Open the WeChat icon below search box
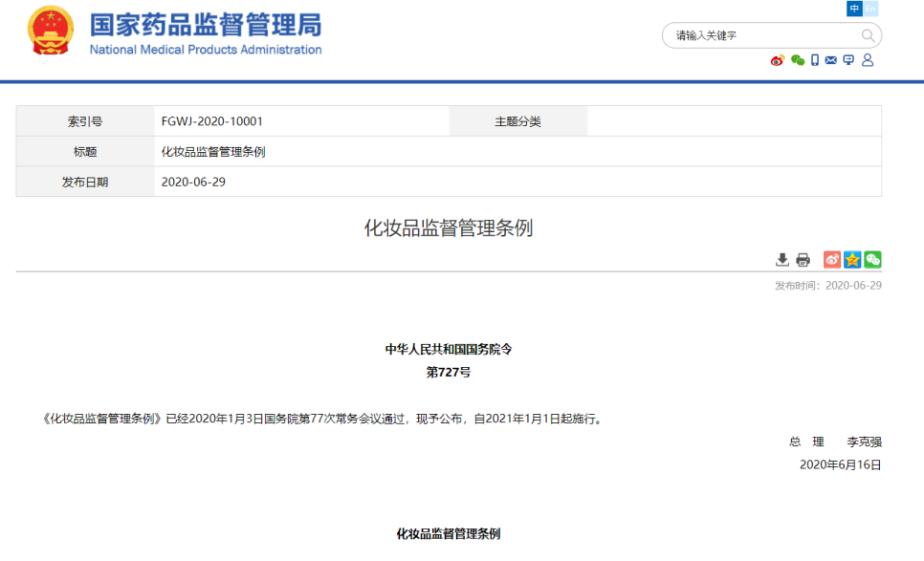 [798, 60]
